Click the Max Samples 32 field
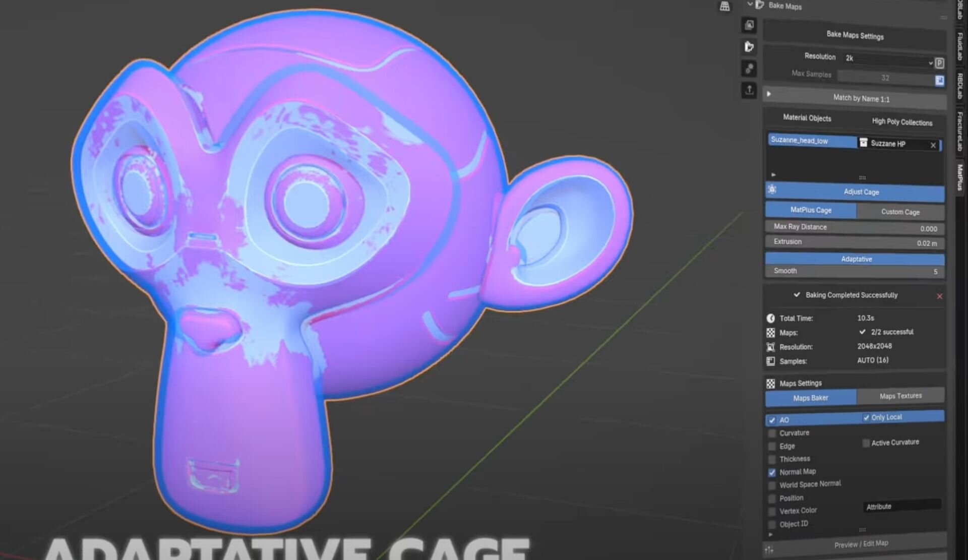The image size is (968, 560). tap(885, 78)
